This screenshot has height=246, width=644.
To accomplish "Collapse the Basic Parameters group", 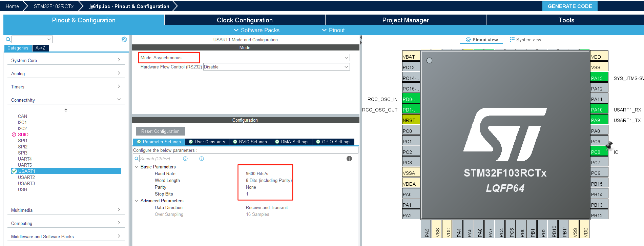I will (x=137, y=167).
